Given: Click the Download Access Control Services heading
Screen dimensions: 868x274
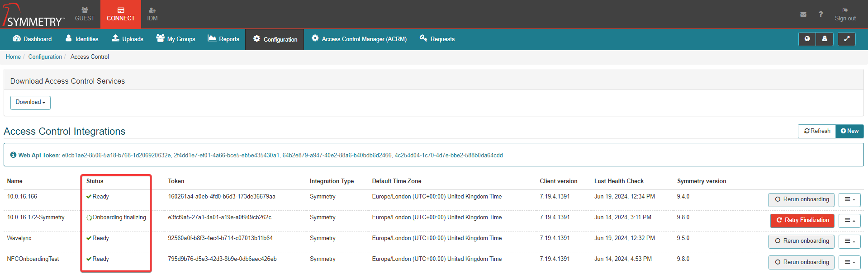Looking at the screenshot, I should [x=67, y=81].
